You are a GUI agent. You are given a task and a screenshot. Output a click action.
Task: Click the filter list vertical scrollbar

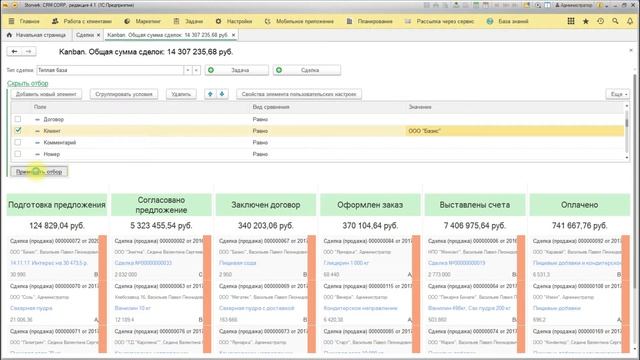tap(627, 131)
